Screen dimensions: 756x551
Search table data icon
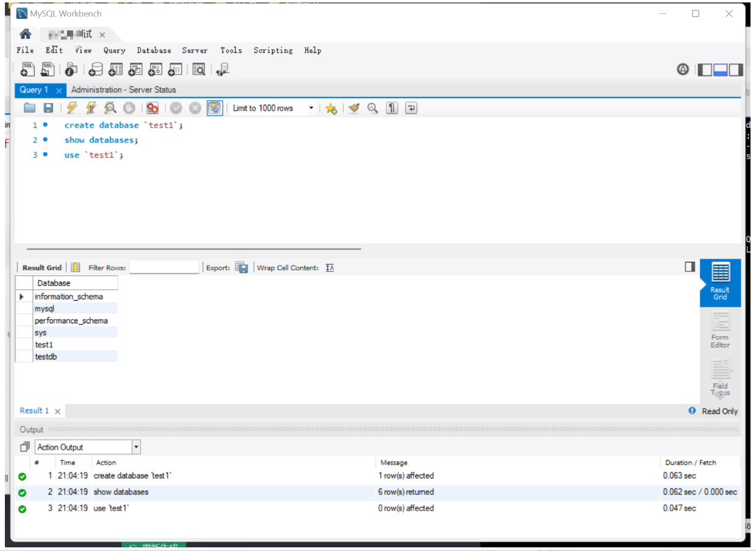199,69
